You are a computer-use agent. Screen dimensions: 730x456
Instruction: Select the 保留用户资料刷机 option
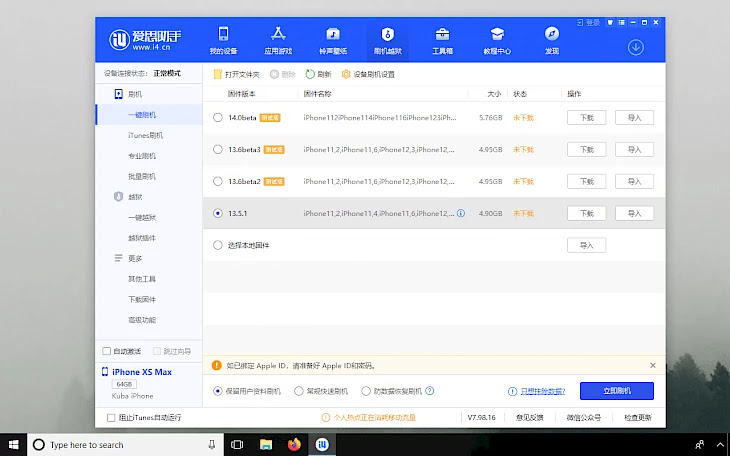(x=218, y=391)
